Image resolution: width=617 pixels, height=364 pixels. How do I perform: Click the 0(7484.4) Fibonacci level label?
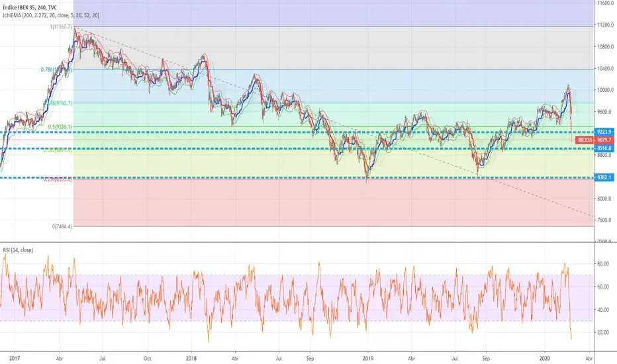point(62,226)
